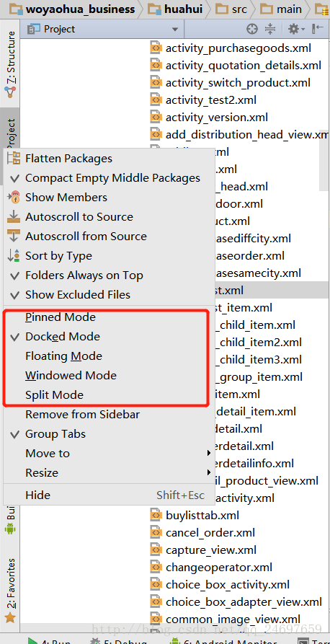Click the Sort by Type icon
Image resolution: width=330 pixels, height=644 pixels.
pos(14,255)
